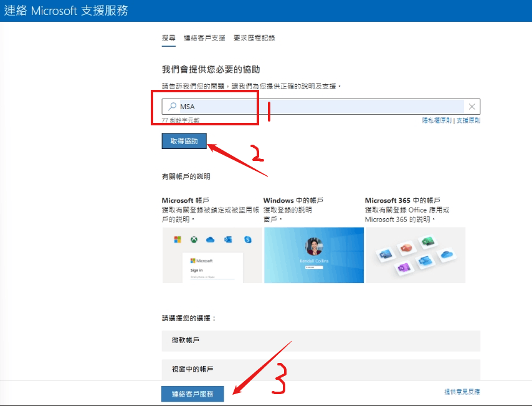Focus the MSA search input field

[x=321, y=107]
